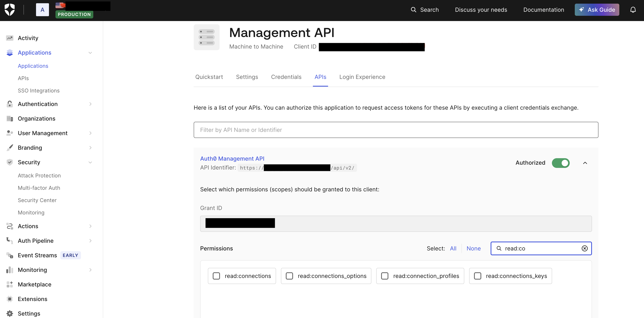
Task: Click the Auth0 shield logo
Action: [10, 10]
